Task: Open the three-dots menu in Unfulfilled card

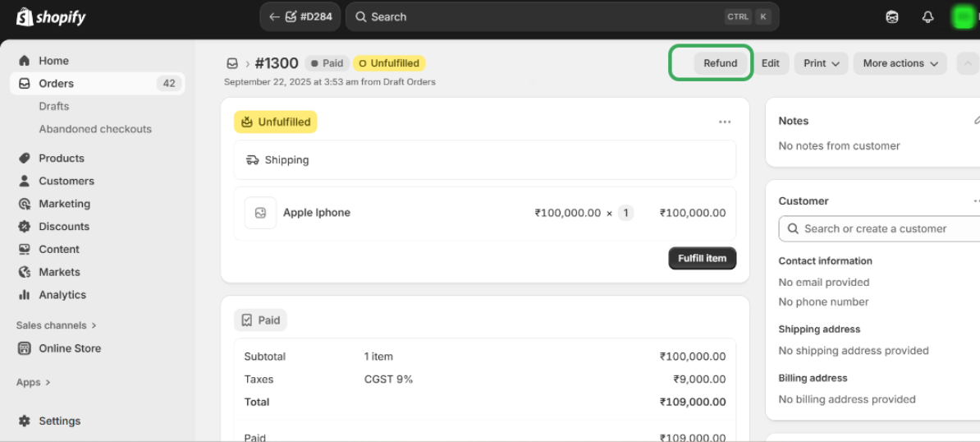Action: (725, 122)
